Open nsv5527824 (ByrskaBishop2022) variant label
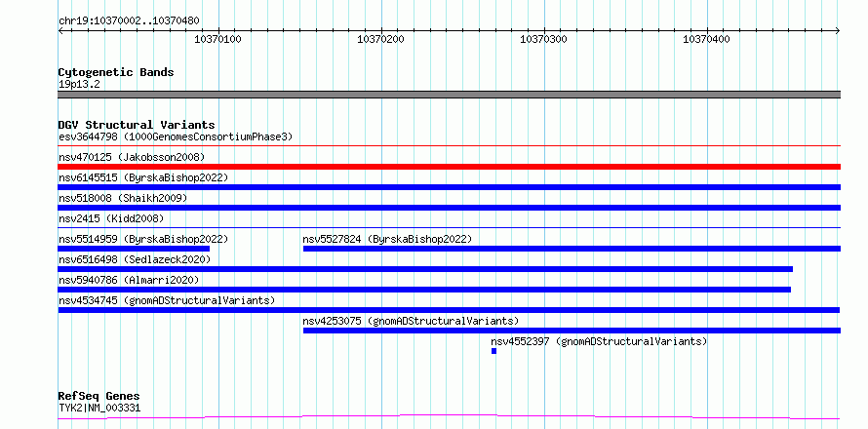This screenshot has width=868, height=429. 387,239
